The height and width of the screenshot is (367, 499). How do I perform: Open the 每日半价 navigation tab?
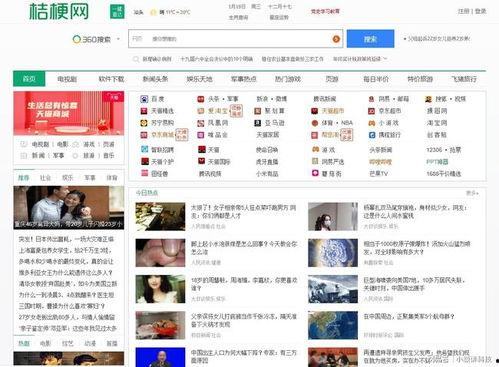(376, 79)
